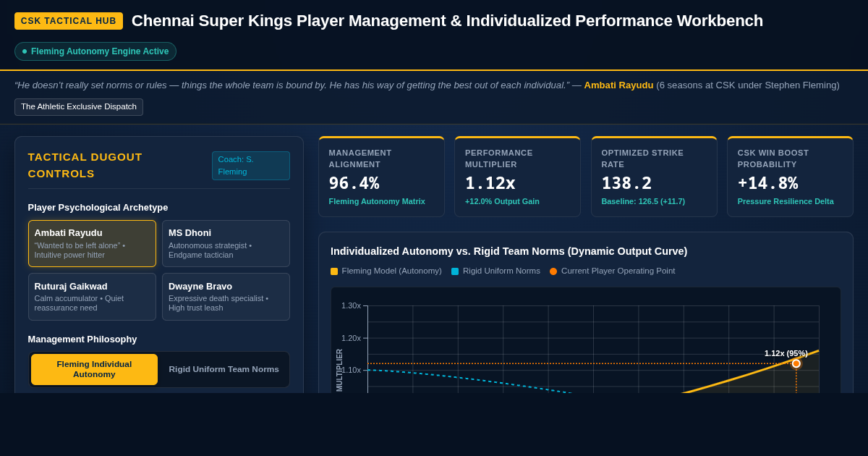This screenshot has height=456, width=868.
Task: Click the Baseline: 126.5 (+11.7) text
Action: [x=643, y=201]
